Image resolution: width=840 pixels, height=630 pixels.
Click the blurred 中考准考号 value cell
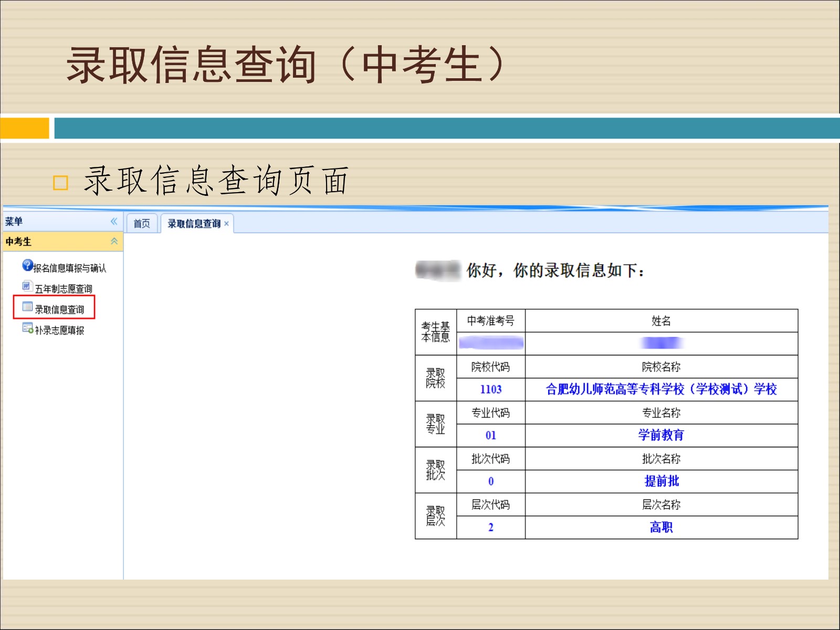[491, 343]
